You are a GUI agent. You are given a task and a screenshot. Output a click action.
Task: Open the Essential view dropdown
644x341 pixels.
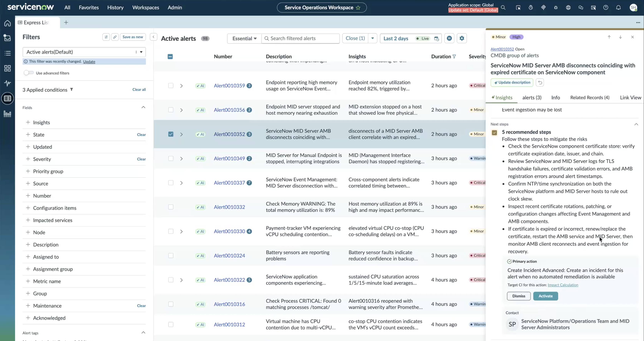point(244,38)
